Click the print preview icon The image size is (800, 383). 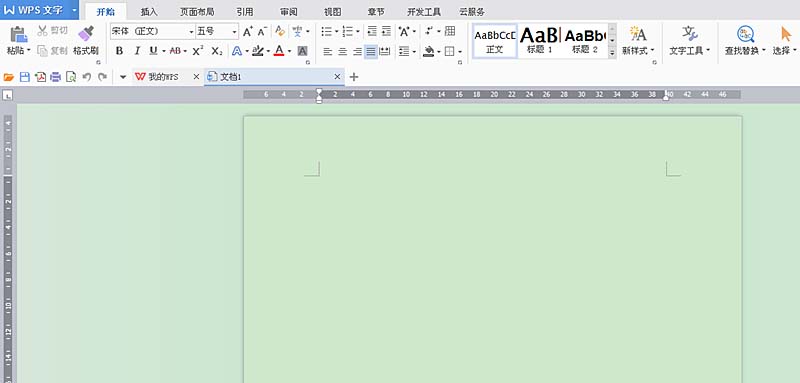(71, 77)
